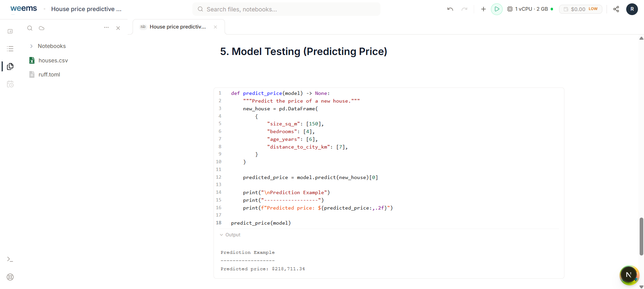
Task: Collapse the Output section chevron
Action: pyautogui.click(x=221, y=235)
